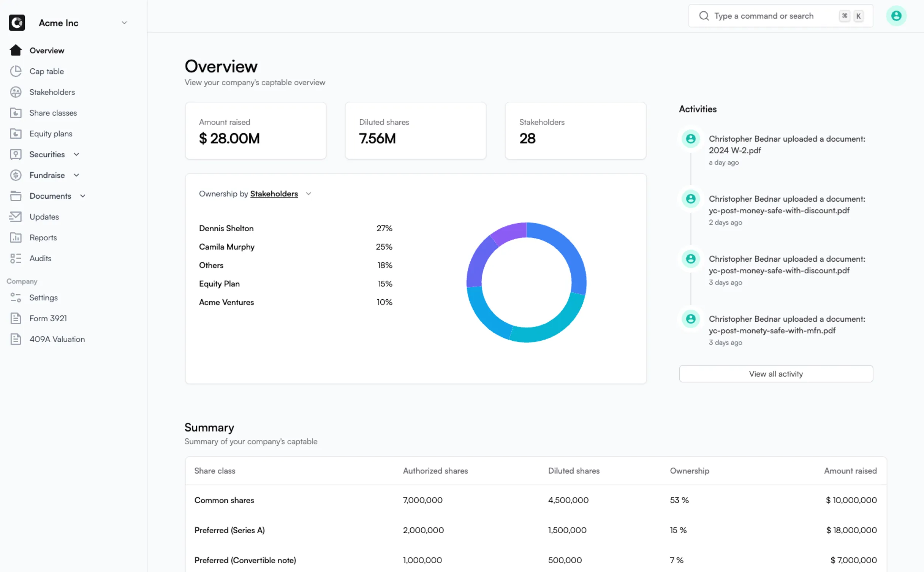Click the Updates envelope icon
This screenshot has height=572, width=924.
[16, 216]
